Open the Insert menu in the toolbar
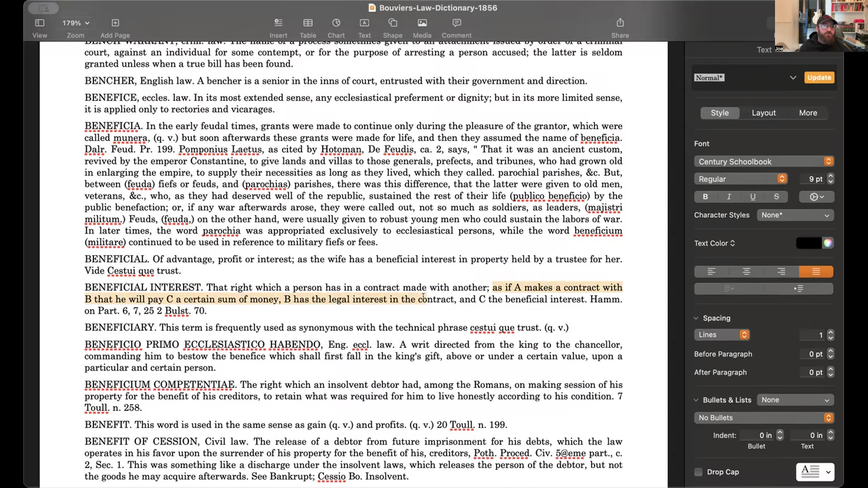Screen dimensions: 868x488 [278, 27]
